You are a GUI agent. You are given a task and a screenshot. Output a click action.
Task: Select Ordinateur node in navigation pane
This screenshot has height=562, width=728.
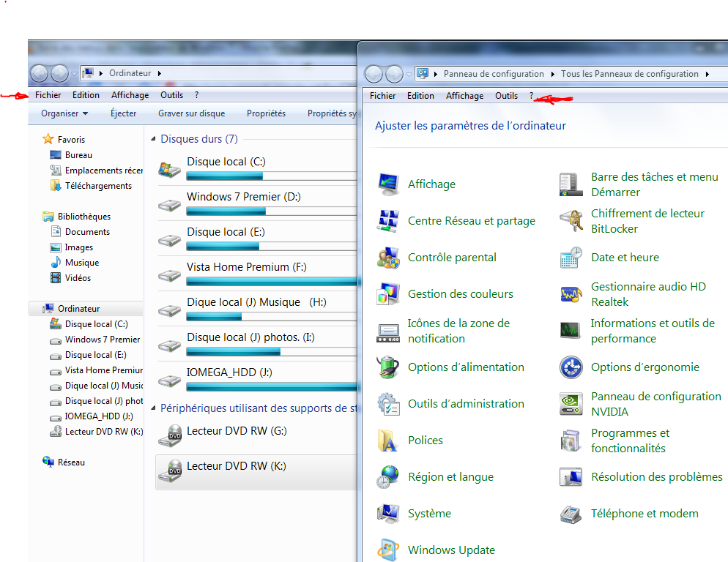(79, 309)
